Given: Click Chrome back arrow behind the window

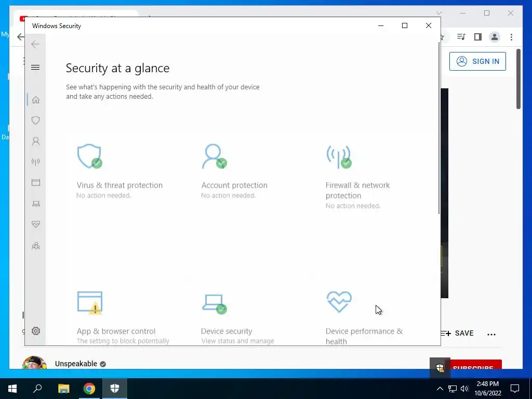Looking at the screenshot, I should (20, 37).
